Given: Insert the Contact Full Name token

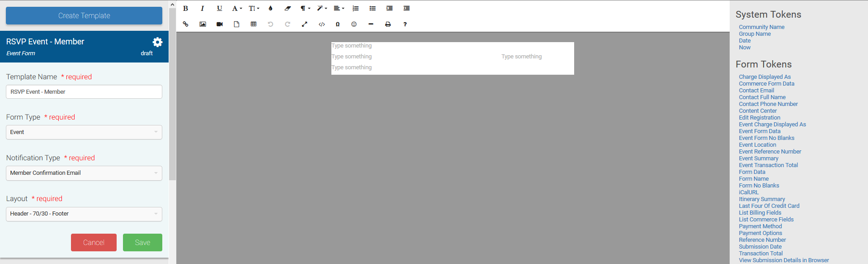Looking at the screenshot, I should pyautogui.click(x=762, y=97).
